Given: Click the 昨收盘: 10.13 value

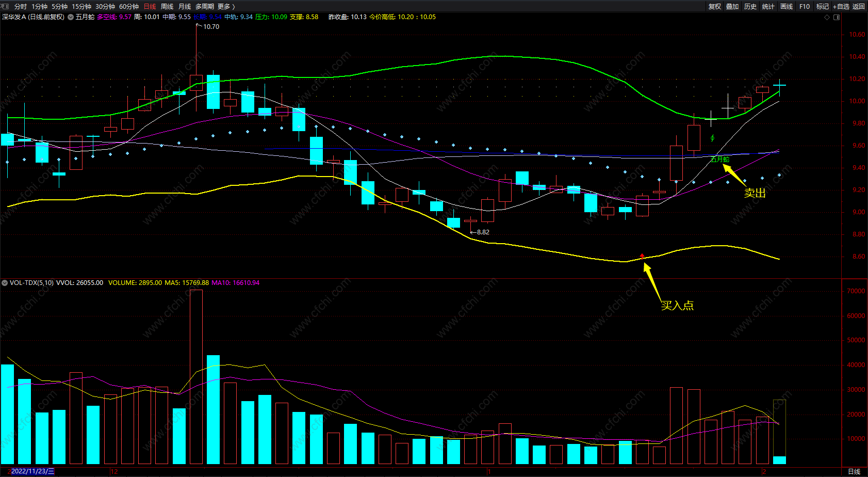Looking at the screenshot, I should coord(348,17).
